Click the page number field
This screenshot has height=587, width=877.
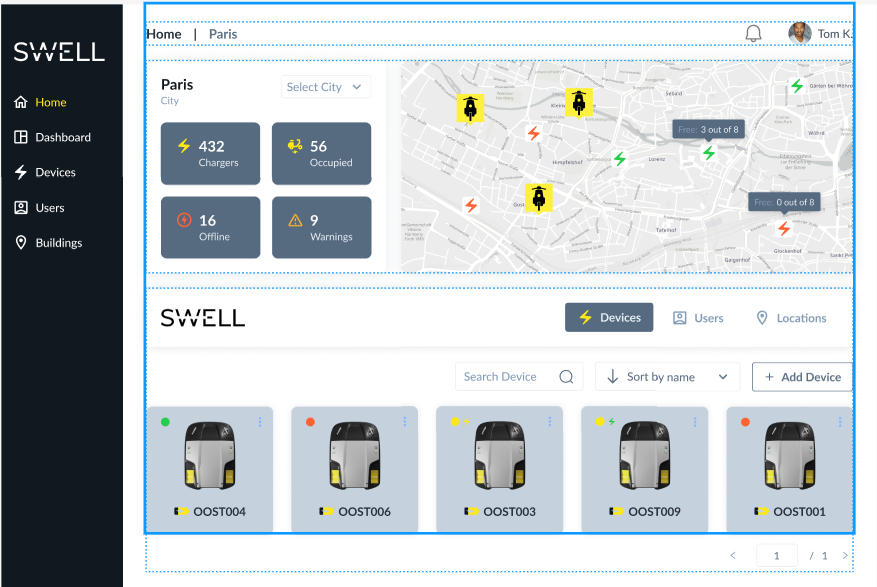click(776, 555)
